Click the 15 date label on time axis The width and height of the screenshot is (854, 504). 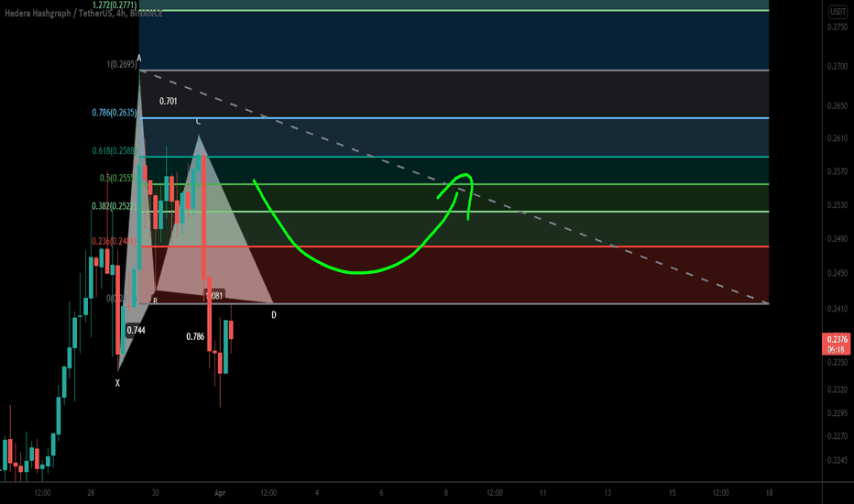[672, 493]
